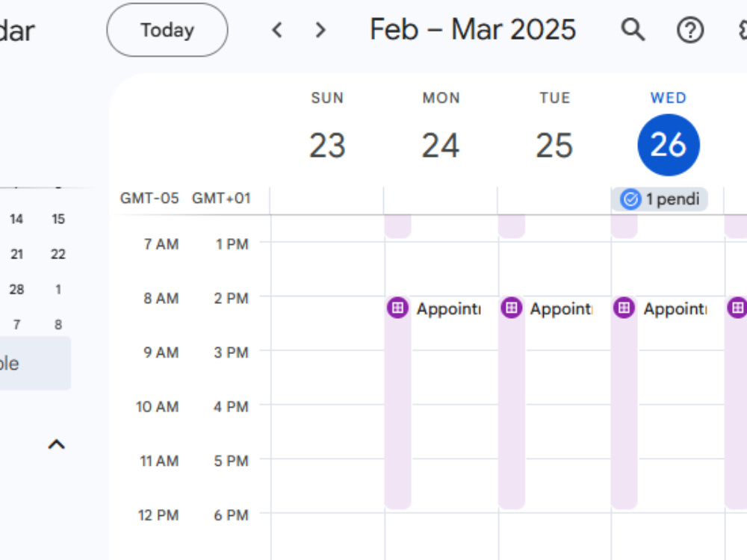Open the search magnifier icon
The height and width of the screenshot is (560, 747).
pos(633,30)
